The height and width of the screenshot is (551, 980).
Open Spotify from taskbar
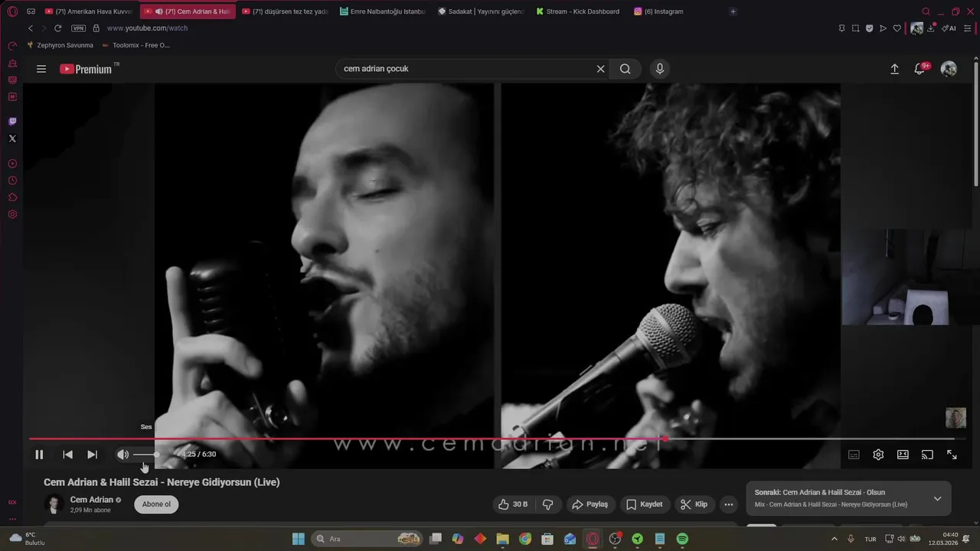click(682, 539)
